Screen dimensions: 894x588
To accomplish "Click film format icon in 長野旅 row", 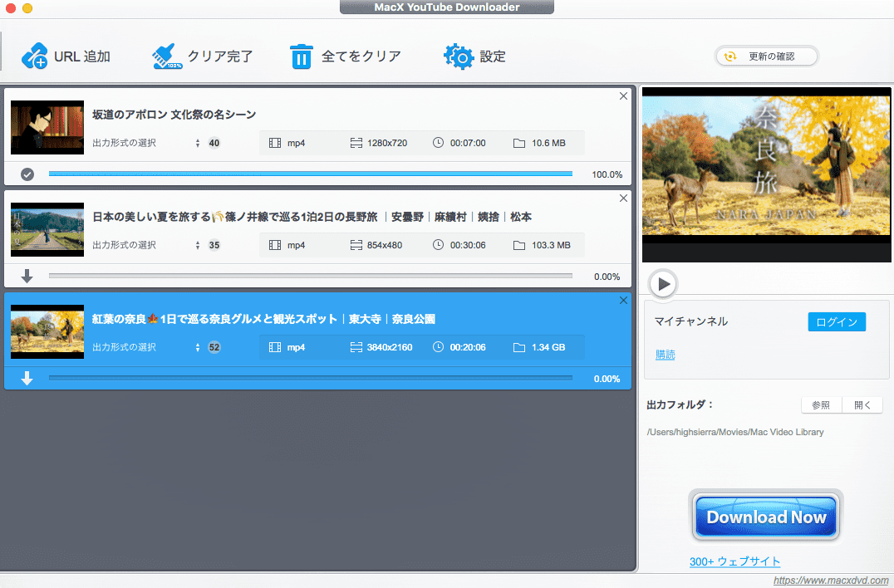I will [x=275, y=245].
